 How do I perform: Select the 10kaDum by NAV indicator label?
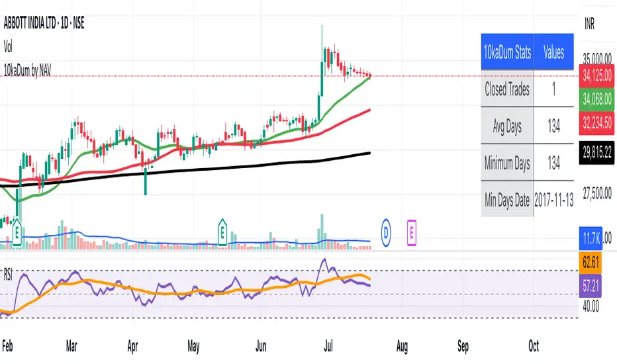(27, 70)
